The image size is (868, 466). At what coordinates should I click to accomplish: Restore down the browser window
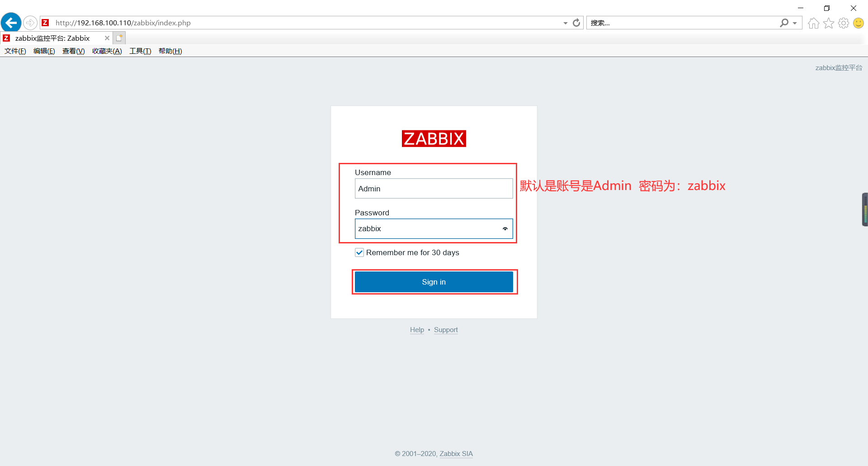click(827, 8)
